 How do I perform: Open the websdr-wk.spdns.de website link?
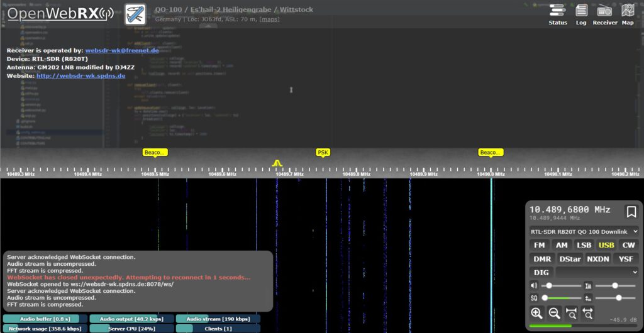pyautogui.click(x=84, y=75)
